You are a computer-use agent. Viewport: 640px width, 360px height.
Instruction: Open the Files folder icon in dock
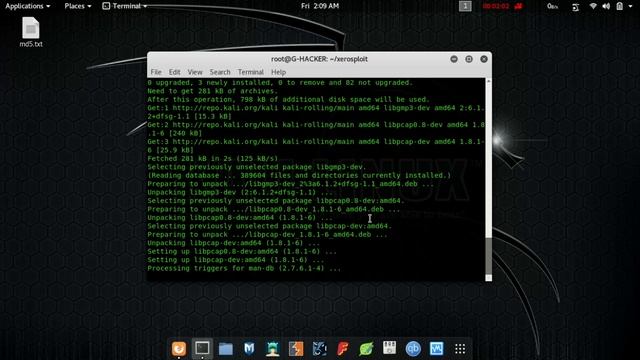pos(226,349)
